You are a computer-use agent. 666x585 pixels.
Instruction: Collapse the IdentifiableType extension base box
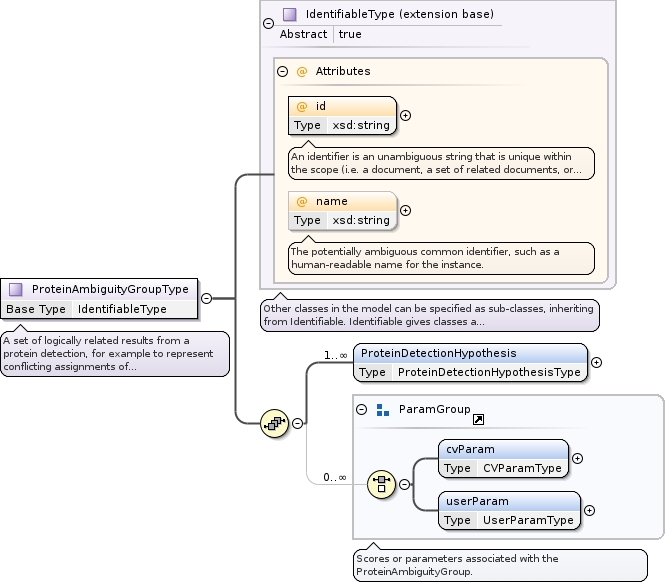click(267, 24)
